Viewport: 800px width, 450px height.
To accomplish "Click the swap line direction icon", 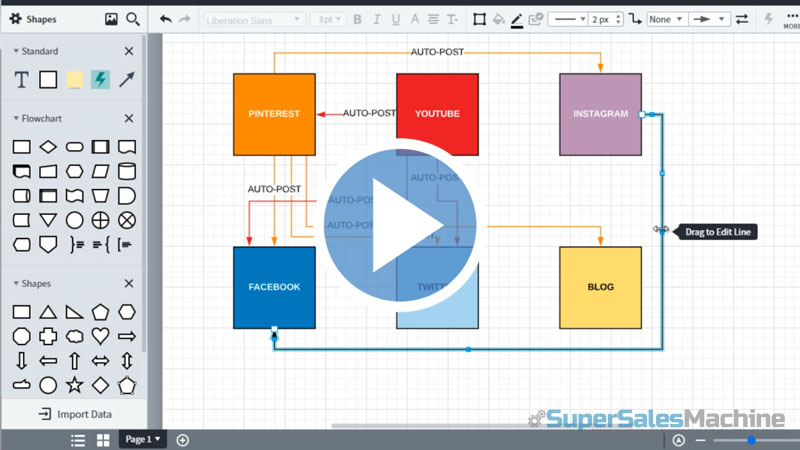I will click(741, 19).
